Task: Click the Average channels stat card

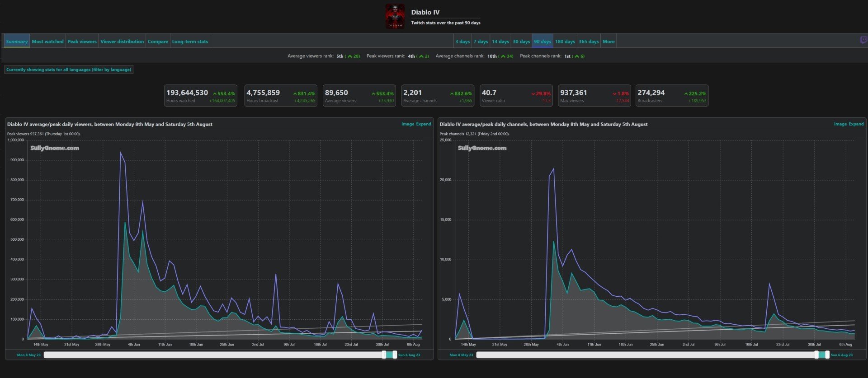Action: click(438, 95)
